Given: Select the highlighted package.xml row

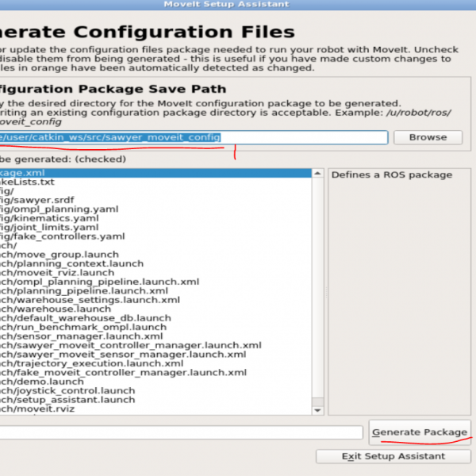Looking at the screenshot, I should [155, 173].
